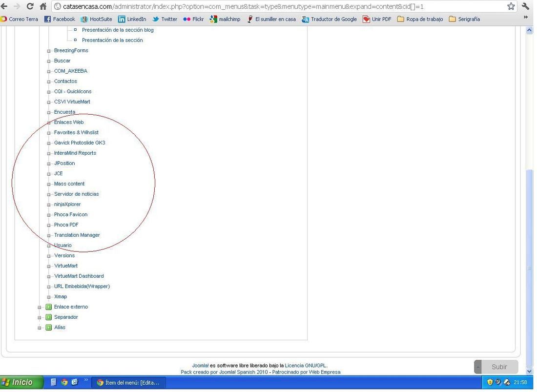The height and width of the screenshot is (392, 537).
Task: Select Versions entry
Action: 64,256
